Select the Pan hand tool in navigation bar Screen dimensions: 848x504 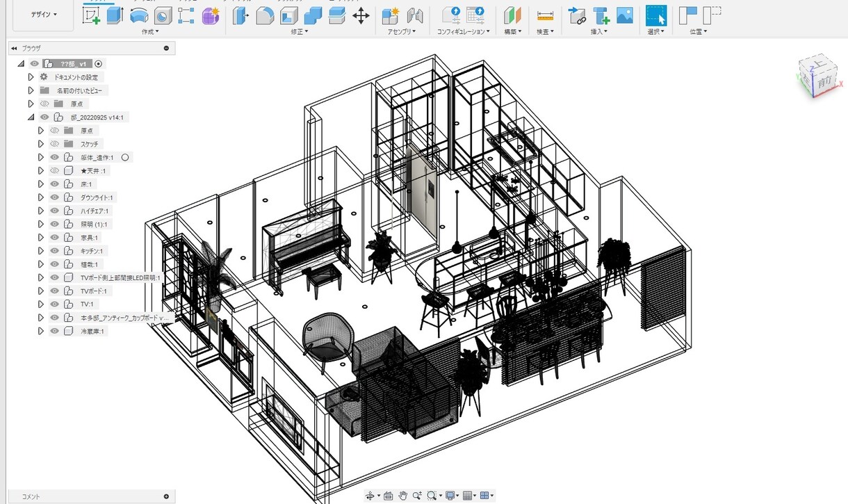coord(403,496)
